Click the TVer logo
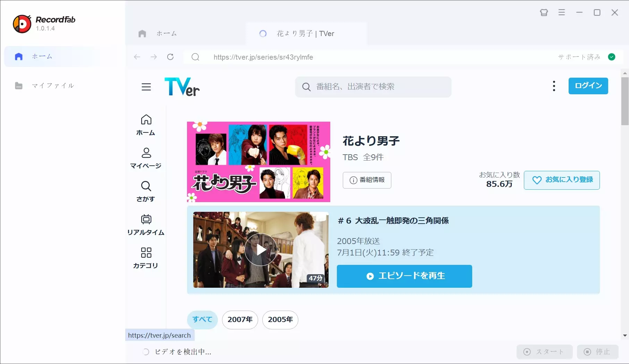 (182, 87)
